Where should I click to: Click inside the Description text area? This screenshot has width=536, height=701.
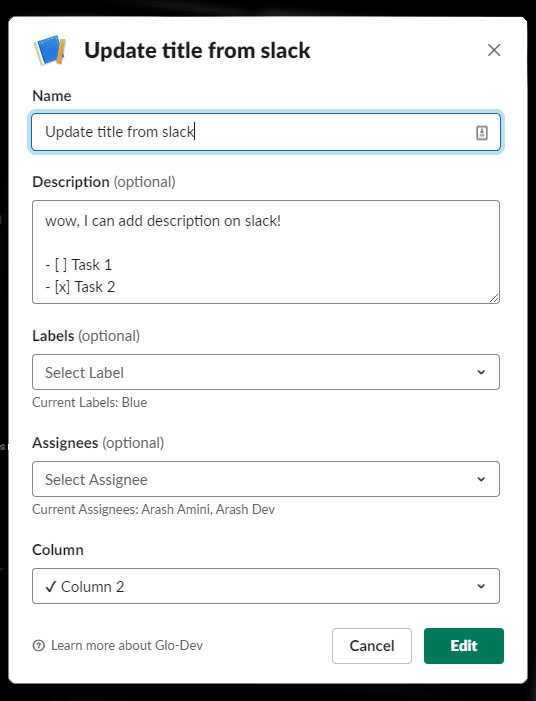point(266,252)
